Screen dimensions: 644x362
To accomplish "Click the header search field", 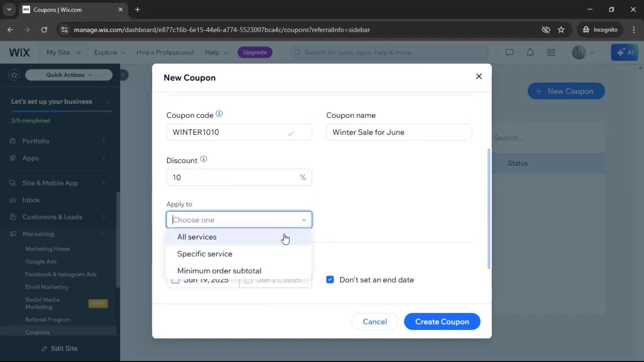I will (389, 53).
